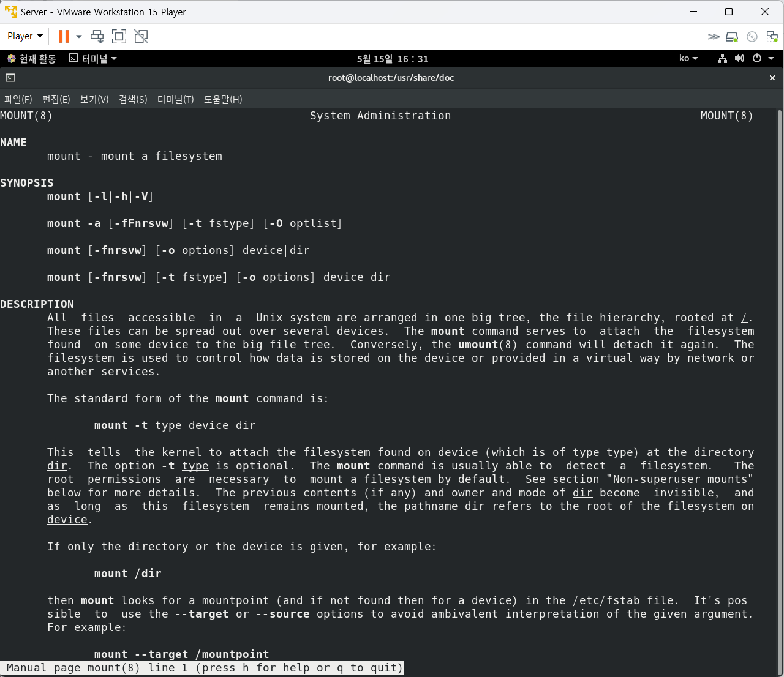The width and height of the screenshot is (784, 677).
Task: Click the network adapter device icon
Action: click(772, 37)
